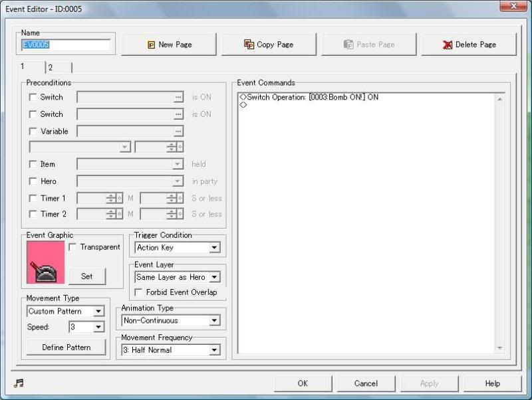The width and height of the screenshot is (532, 400).
Task: Click OK to confirm event
Action: coord(303,383)
